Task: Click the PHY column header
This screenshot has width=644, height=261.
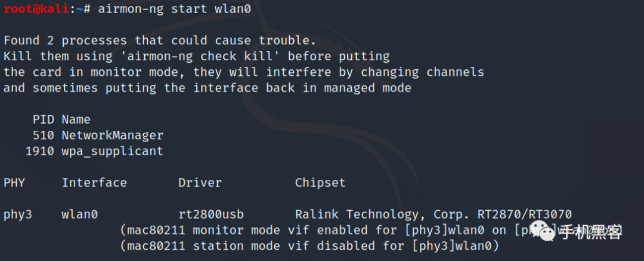Action: pyautogui.click(x=14, y=182)
